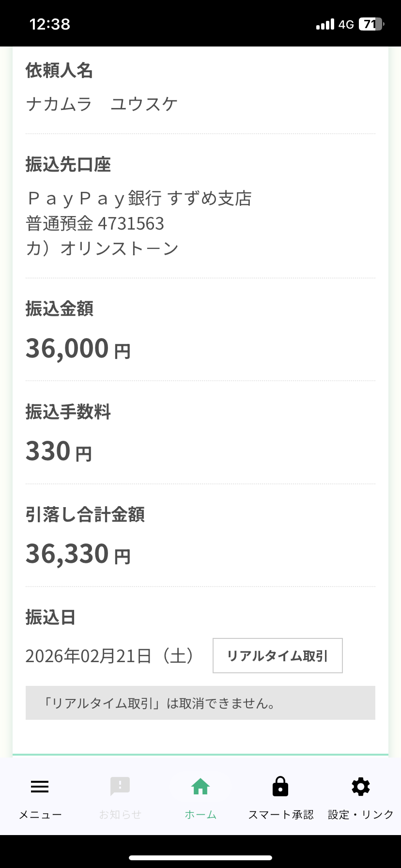Tap the 36,000 円 transfer amount

pyautogui.click(x=78, y=349)
